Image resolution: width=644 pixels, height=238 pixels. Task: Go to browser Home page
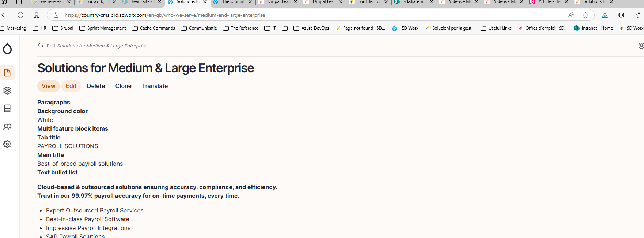[x=37, y=15]
